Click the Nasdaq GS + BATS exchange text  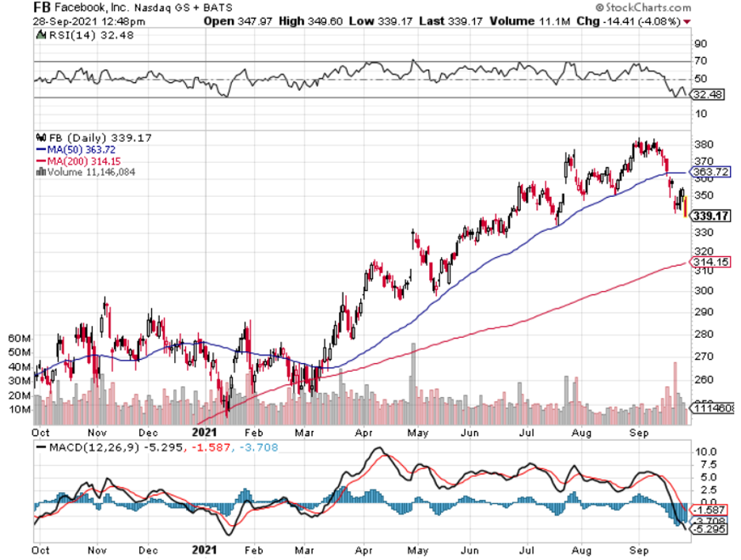(184, 8)
